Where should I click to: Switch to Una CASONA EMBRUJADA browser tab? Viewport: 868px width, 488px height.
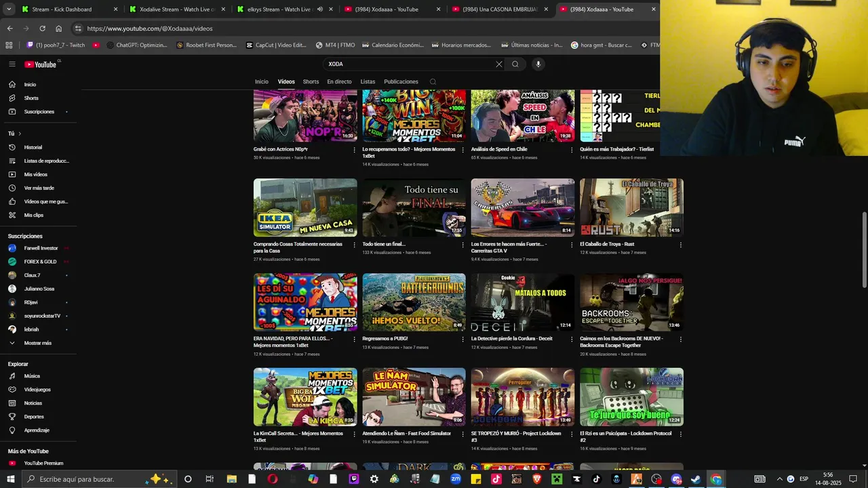tap(500, 9)
